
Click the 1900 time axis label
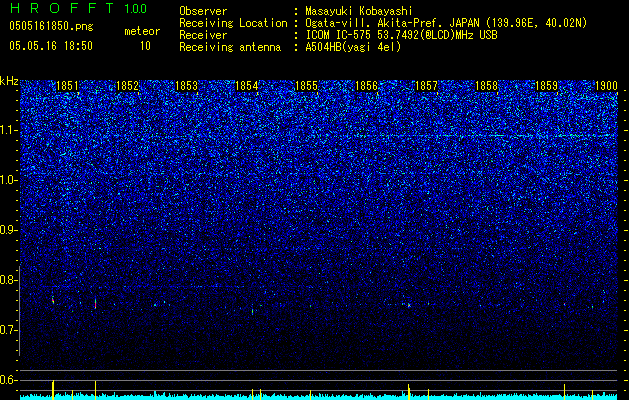point(606,86)
